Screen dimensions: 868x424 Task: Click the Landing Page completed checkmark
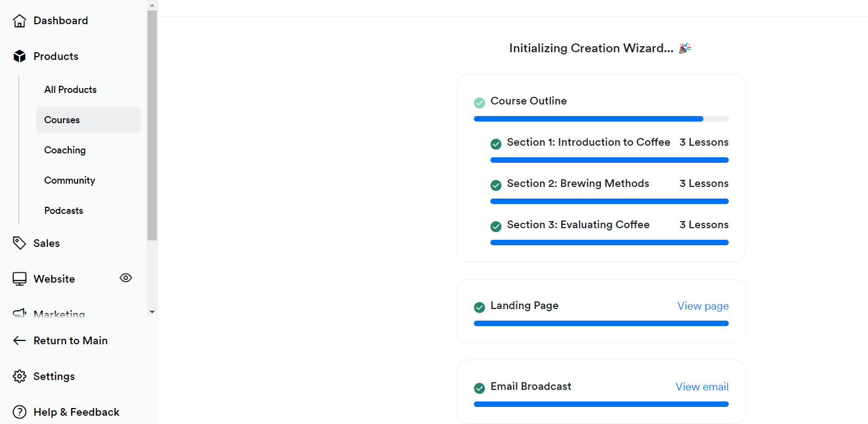click(479, 307)
